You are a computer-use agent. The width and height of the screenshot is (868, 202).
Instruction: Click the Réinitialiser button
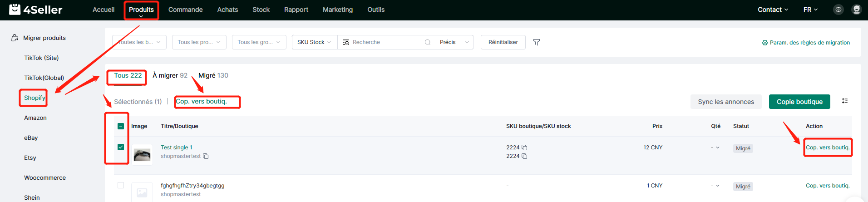coord(503,42)
